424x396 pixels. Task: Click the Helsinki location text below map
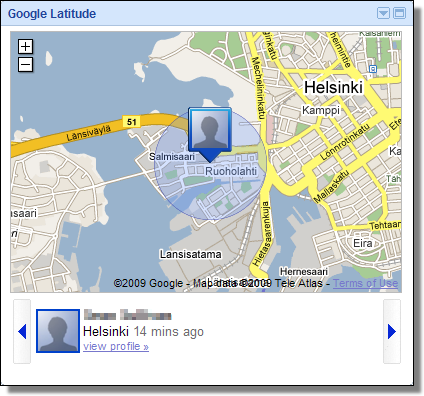pos(106,332)
